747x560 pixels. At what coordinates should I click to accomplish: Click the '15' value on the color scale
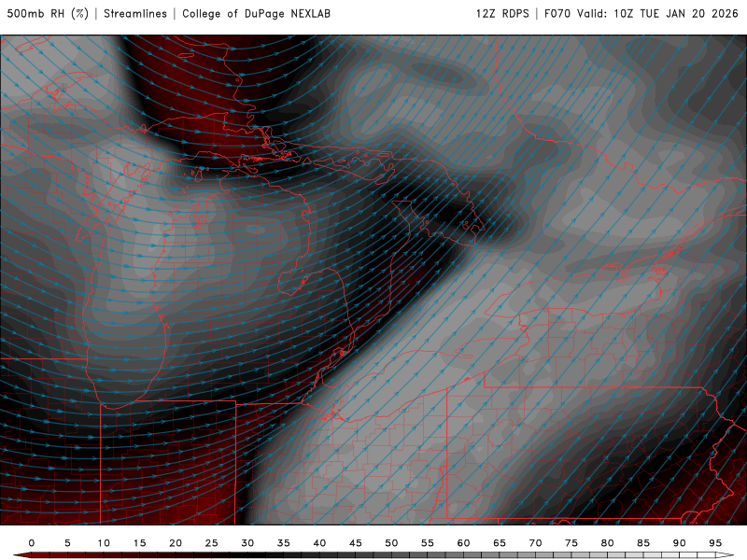139,543
